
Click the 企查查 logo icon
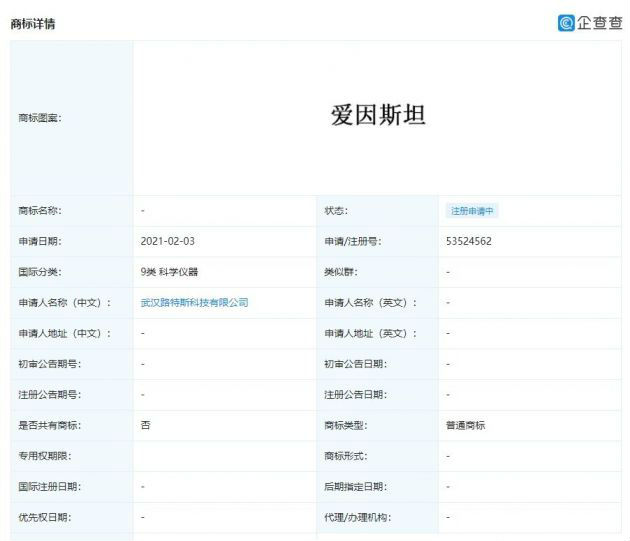pos(567,22)
